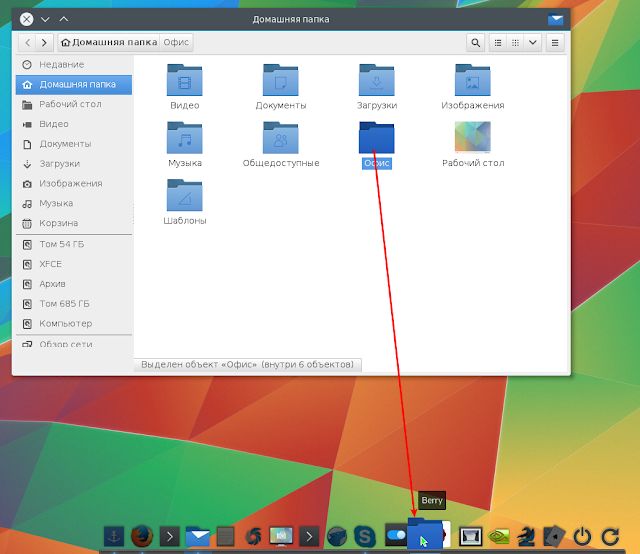Launch Skype from the dock

pos(365,536)
